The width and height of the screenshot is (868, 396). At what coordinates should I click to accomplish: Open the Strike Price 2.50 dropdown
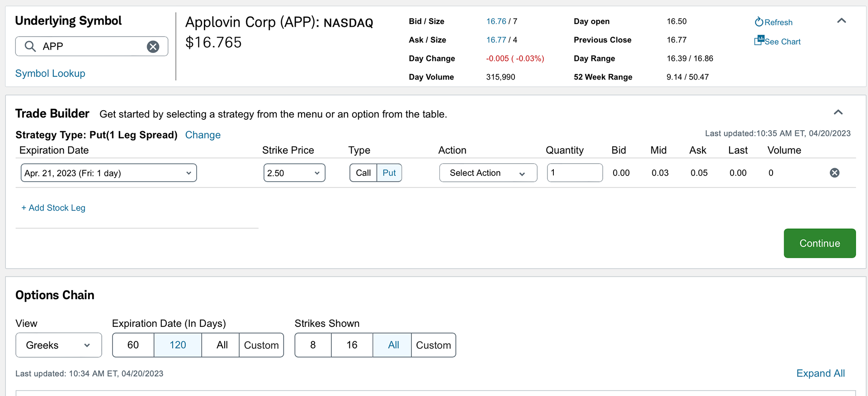click(294, 173)
